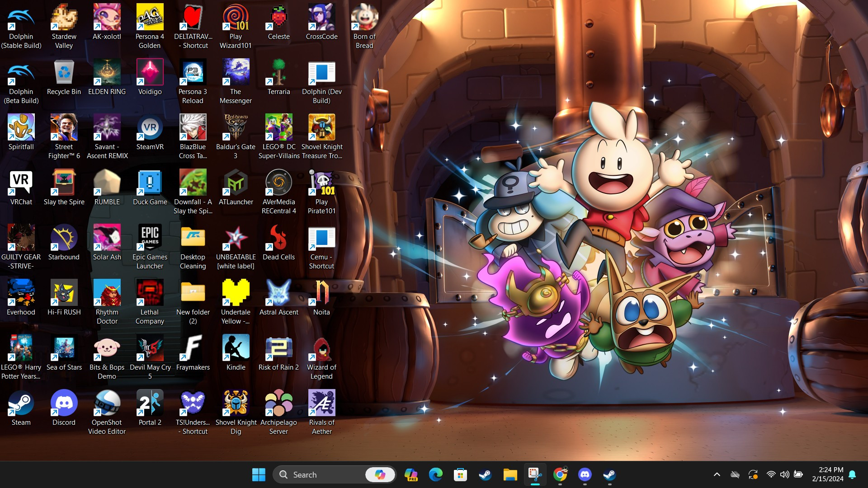Select the Street Fighter 6 shortcut
The width and height of the screenshot is (868, 488).
(64, 136)
